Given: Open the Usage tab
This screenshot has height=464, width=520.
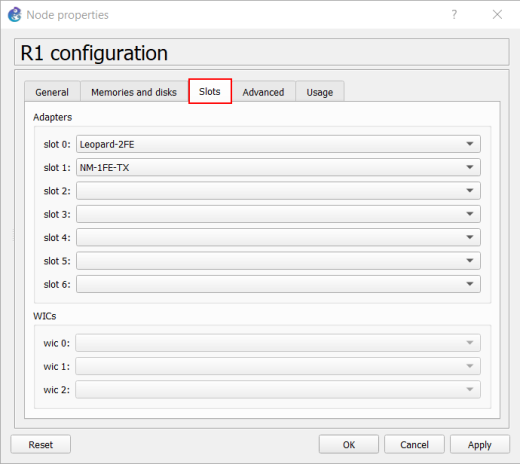Looking at the screenshot, I should click(x=320, y=92).
